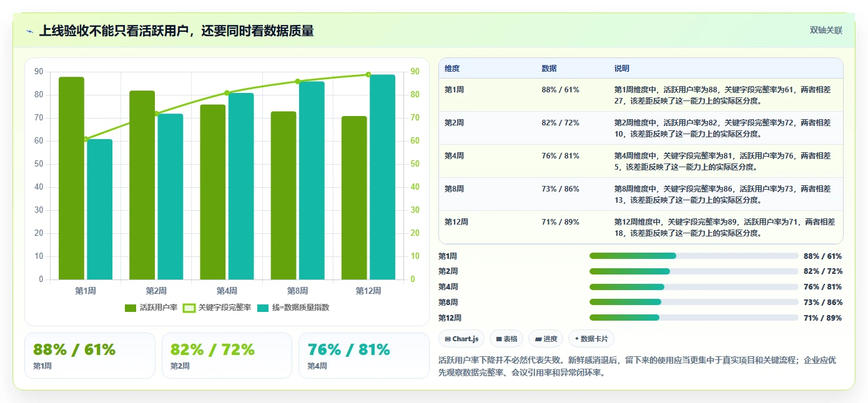Click the 第2周 description mentioning 相差10

[x=723, y=128]
